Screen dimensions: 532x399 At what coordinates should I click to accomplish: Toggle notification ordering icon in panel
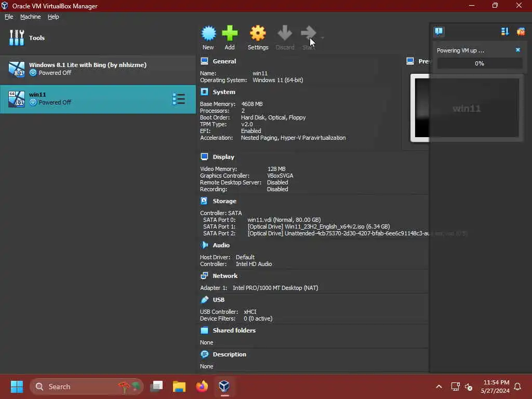pos(505,32)
